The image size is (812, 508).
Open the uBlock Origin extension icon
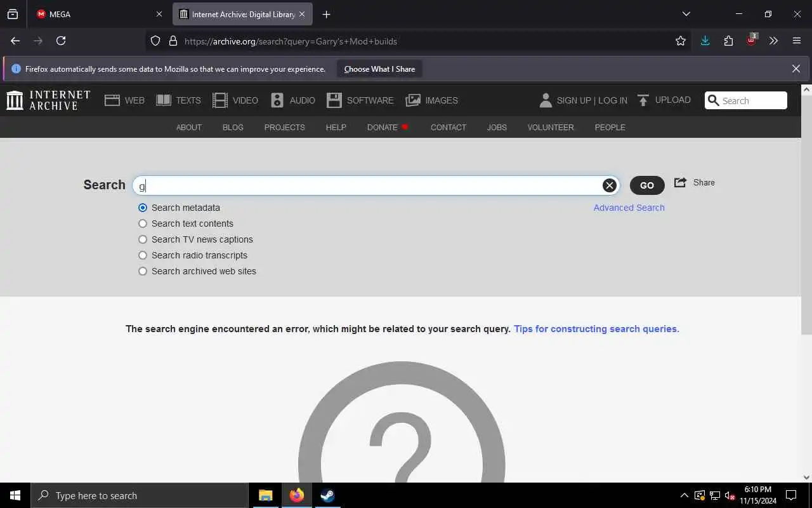tap(752, 40)
